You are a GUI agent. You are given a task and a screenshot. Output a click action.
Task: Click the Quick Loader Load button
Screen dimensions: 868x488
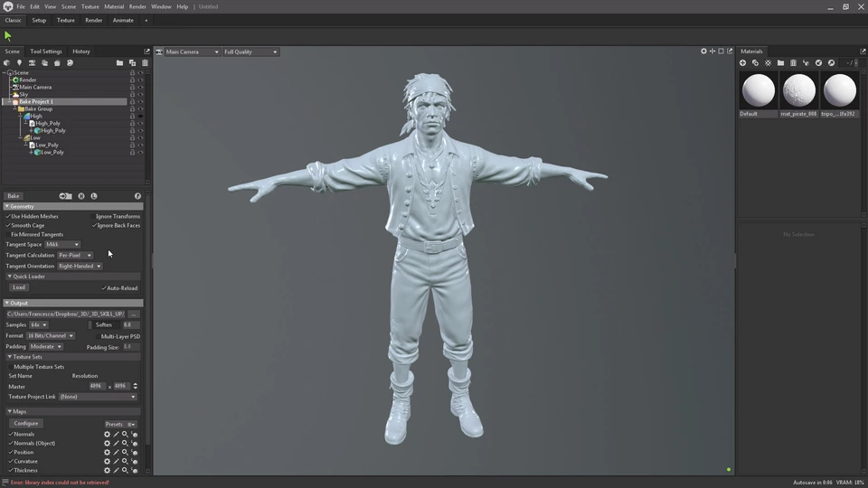click(19, 287)
